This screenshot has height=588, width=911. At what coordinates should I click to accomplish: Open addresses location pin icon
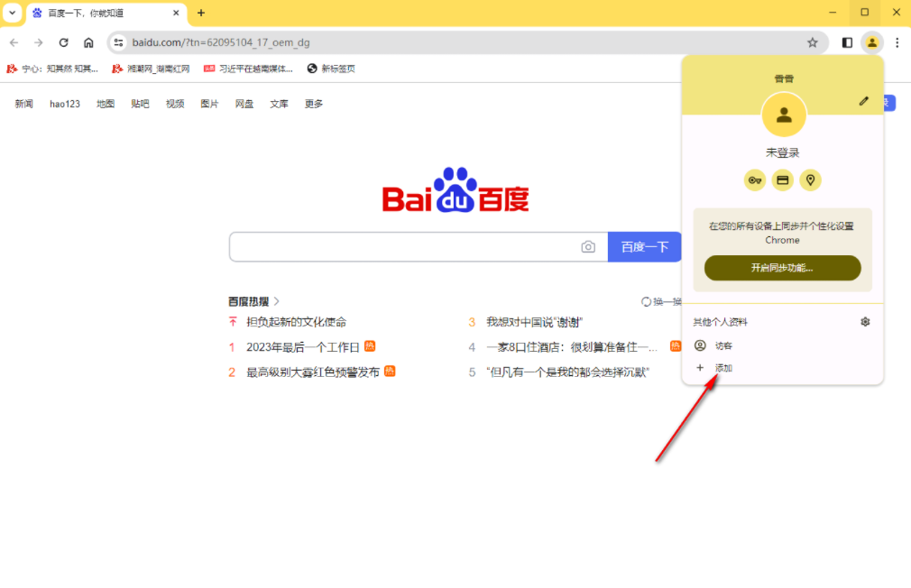pyautogui.click(x=811, y=180)
